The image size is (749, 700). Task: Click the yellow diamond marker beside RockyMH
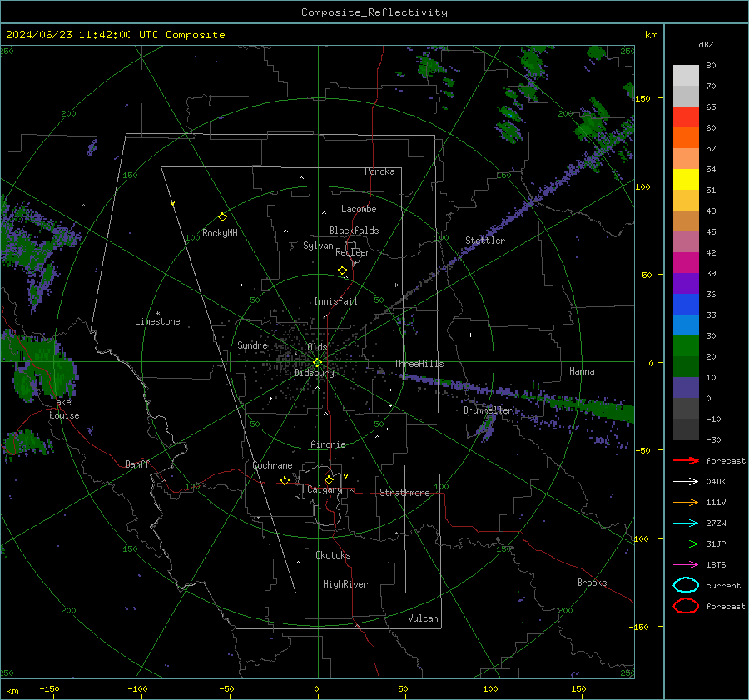222,217
